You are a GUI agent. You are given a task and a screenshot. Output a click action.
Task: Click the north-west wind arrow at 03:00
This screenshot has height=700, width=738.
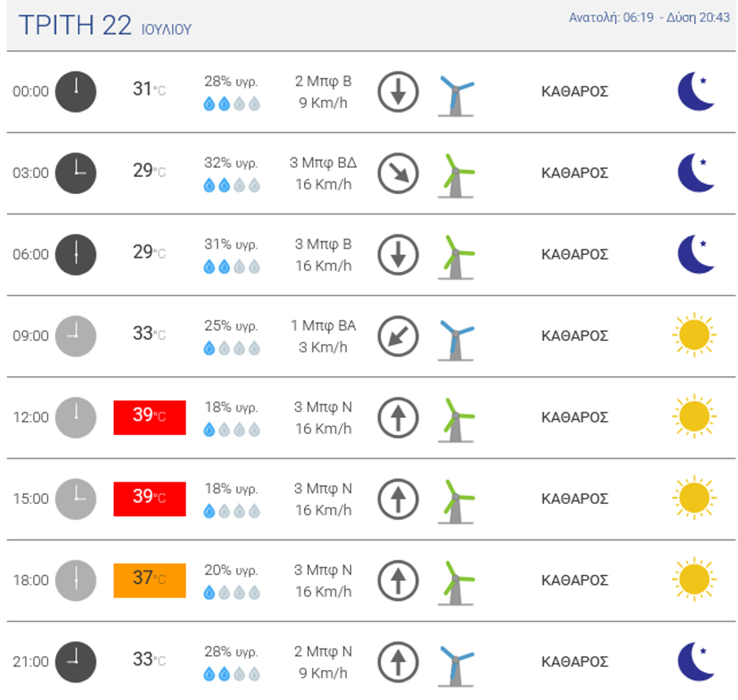click(x=398, y=173)
